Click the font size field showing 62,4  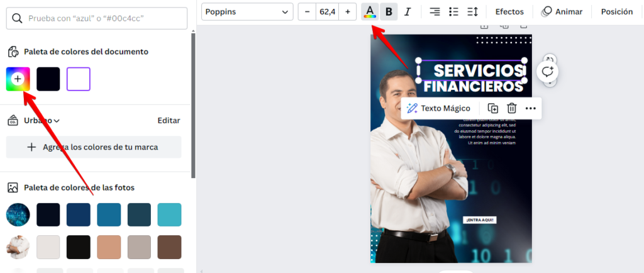(x=327, y=12)
